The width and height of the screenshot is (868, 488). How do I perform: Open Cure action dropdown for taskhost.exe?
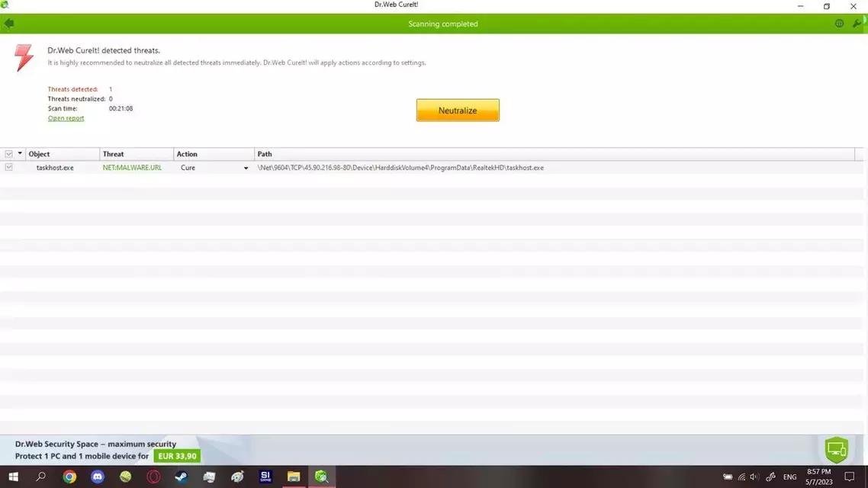246,168
